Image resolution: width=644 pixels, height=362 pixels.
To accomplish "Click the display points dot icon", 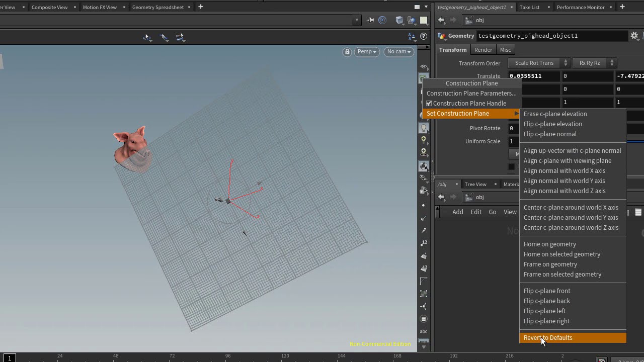I will (x=423, y=206).
